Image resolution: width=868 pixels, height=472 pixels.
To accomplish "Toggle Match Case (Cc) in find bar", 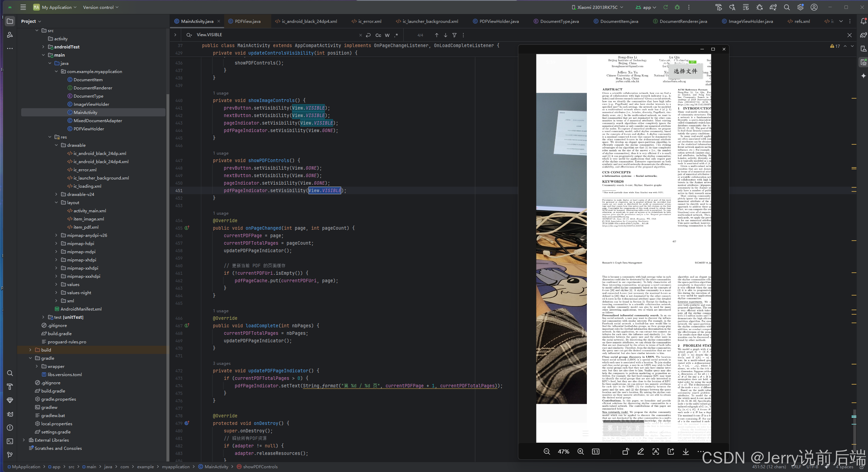I will [x=378, y=35].
